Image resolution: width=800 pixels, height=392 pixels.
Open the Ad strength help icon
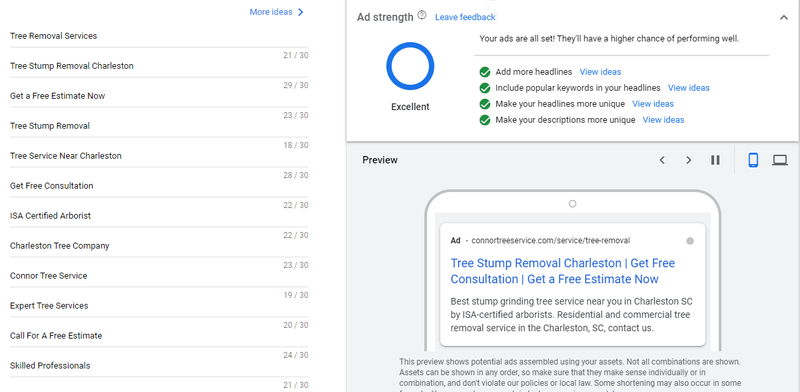[x=421, y=15]
